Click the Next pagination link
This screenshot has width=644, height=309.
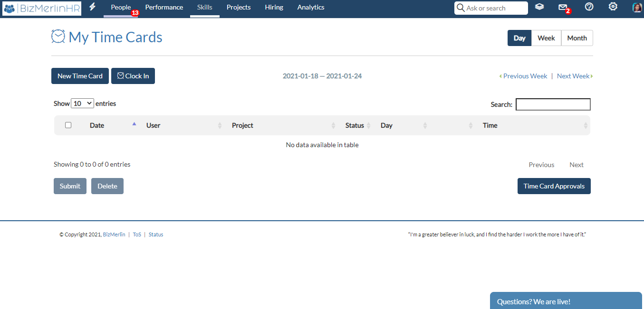click(x=577, y=165)
